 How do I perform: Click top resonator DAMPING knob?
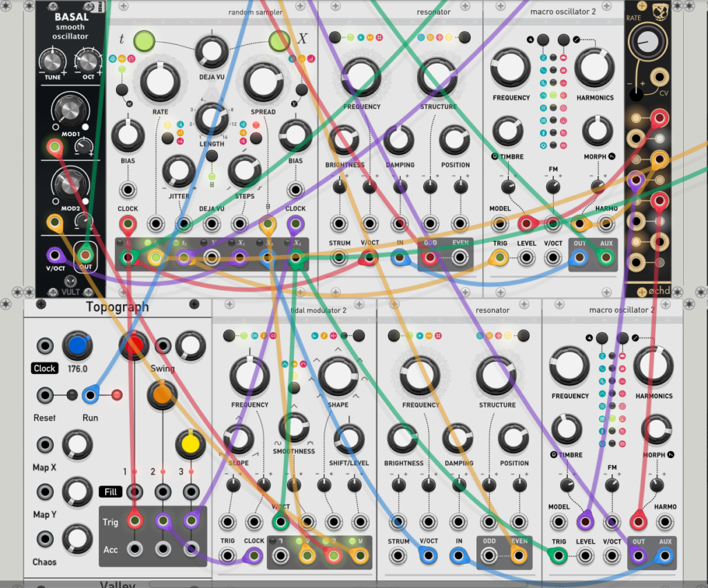pyautogui.click(x=399, y=140)
